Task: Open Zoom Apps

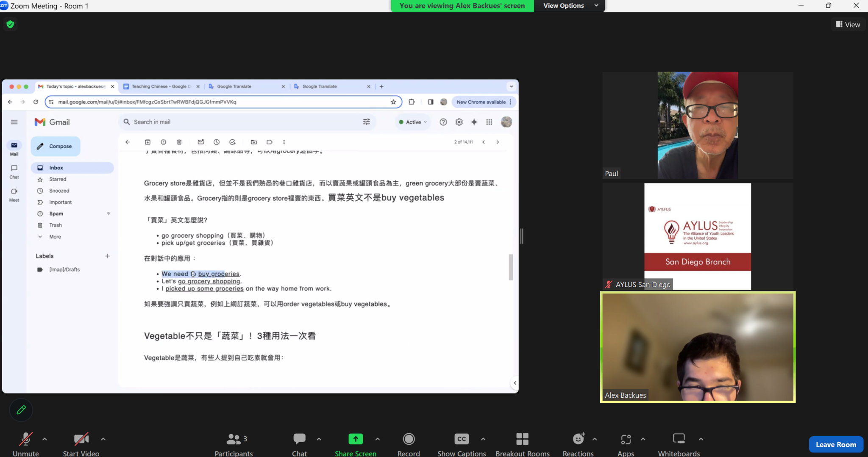Action: coord(626,444)
